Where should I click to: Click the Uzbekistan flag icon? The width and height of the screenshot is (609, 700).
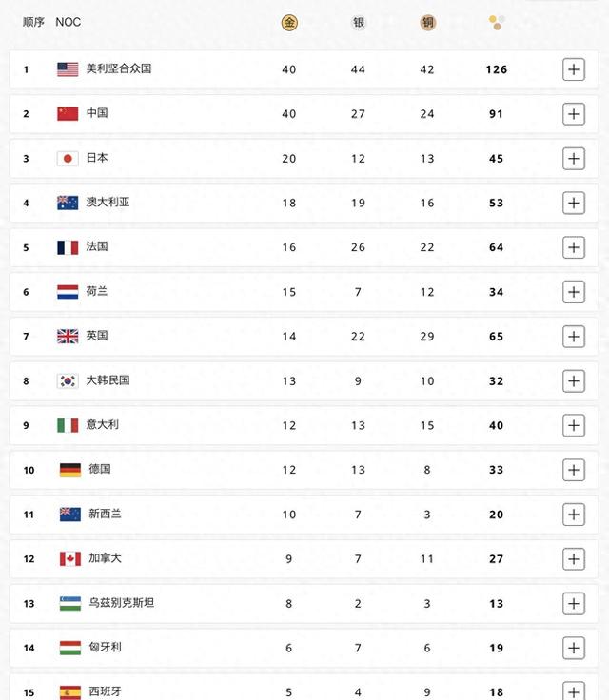pos(69,603)
